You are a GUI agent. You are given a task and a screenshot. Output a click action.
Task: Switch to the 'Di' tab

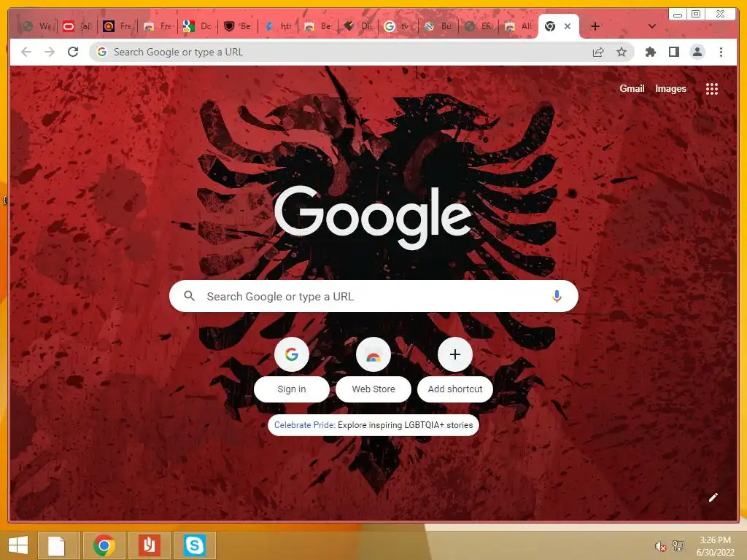tap(358, 26)
